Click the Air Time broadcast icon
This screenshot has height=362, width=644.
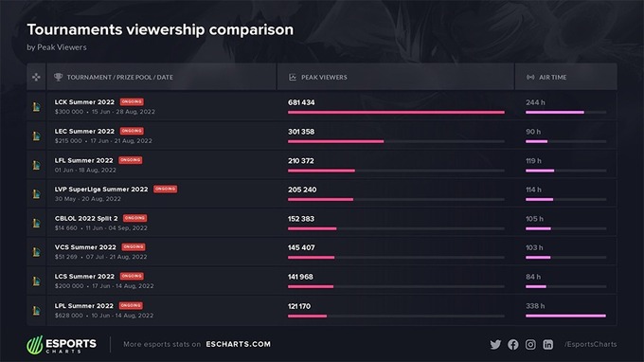(x=530, y=77)
